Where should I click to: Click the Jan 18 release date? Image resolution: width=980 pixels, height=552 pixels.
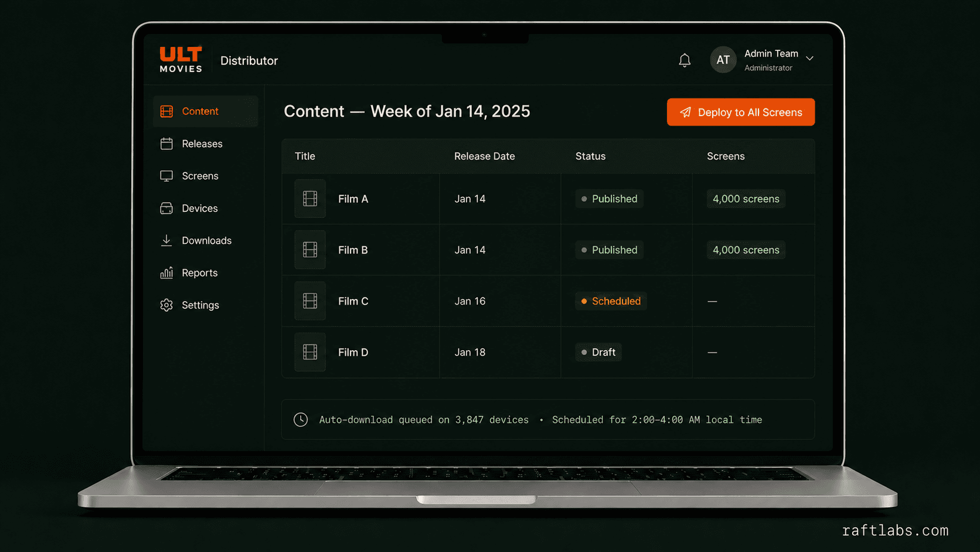(x=470, y=352)
